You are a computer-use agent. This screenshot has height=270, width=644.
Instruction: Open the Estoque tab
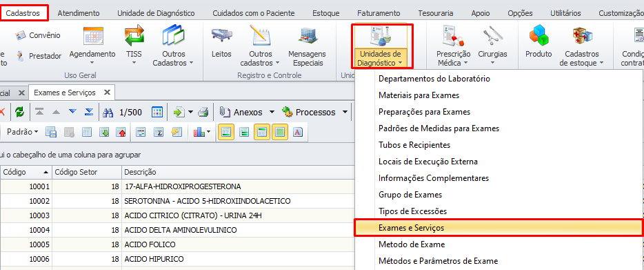325,13
